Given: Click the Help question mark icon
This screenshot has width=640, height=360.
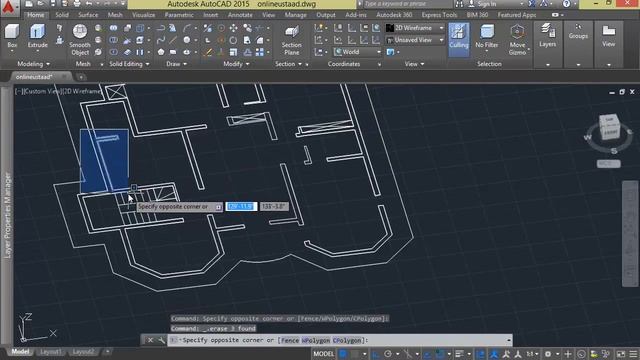Looking at the screenshot, I should [567, 4].
